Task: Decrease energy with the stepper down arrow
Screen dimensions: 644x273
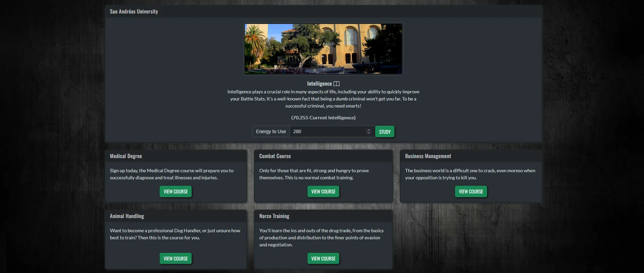Action: coord(368,133)
